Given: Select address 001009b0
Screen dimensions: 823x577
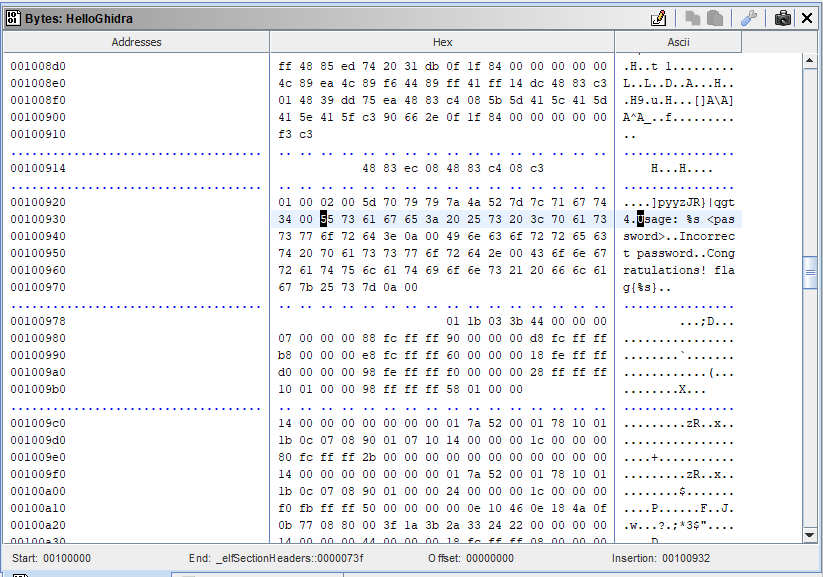Looking at the screenshot, I should [38, 389].
